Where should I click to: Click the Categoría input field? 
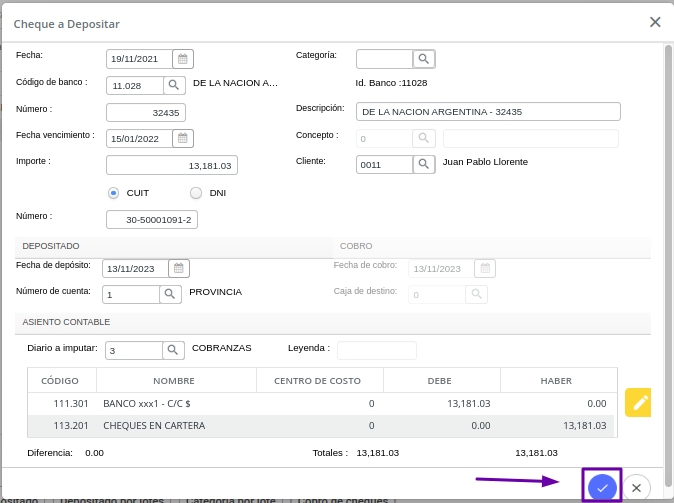(x=385, y=59)
